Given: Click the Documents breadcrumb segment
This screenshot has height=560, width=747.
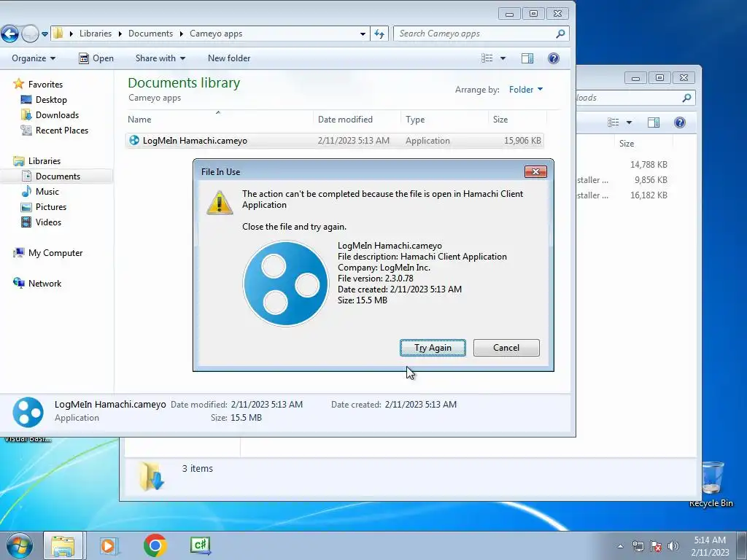Looking at the screenshot, I should 150,34.
